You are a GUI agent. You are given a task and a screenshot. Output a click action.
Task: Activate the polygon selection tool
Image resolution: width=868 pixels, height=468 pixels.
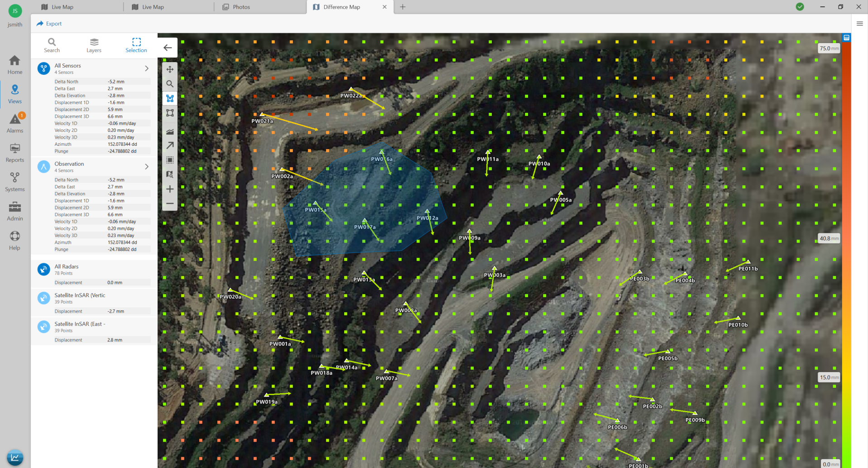170,98
